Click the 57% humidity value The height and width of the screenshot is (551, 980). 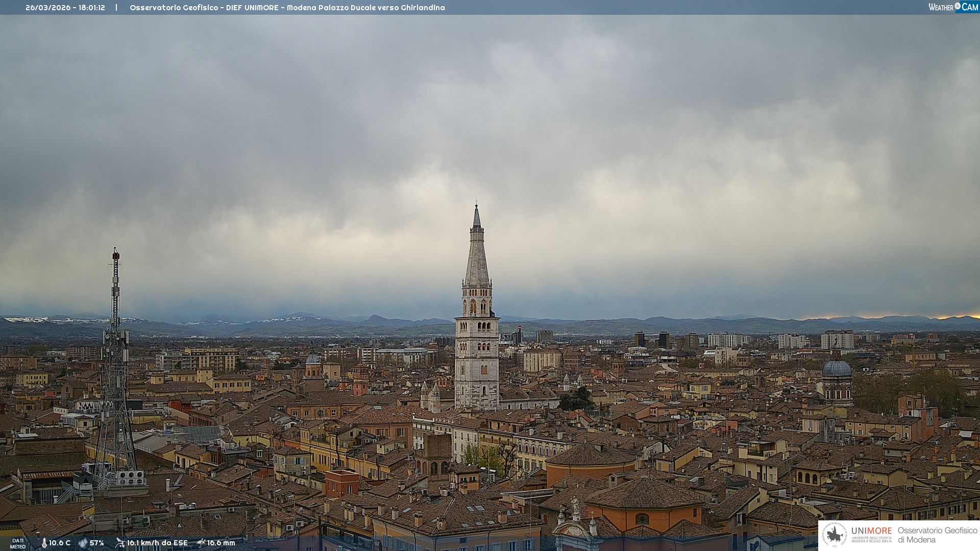click(97, 543)
